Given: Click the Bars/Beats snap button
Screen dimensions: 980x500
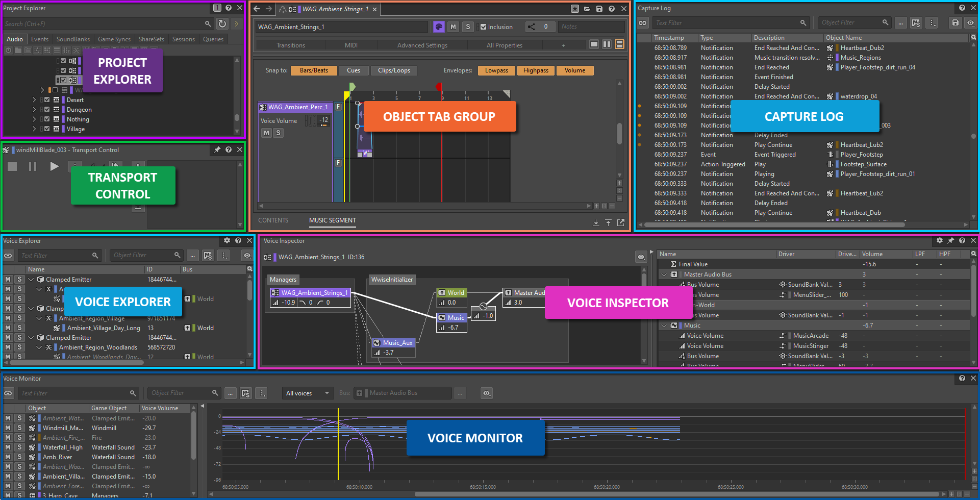Looking at the screenshot, I should 314,70.
